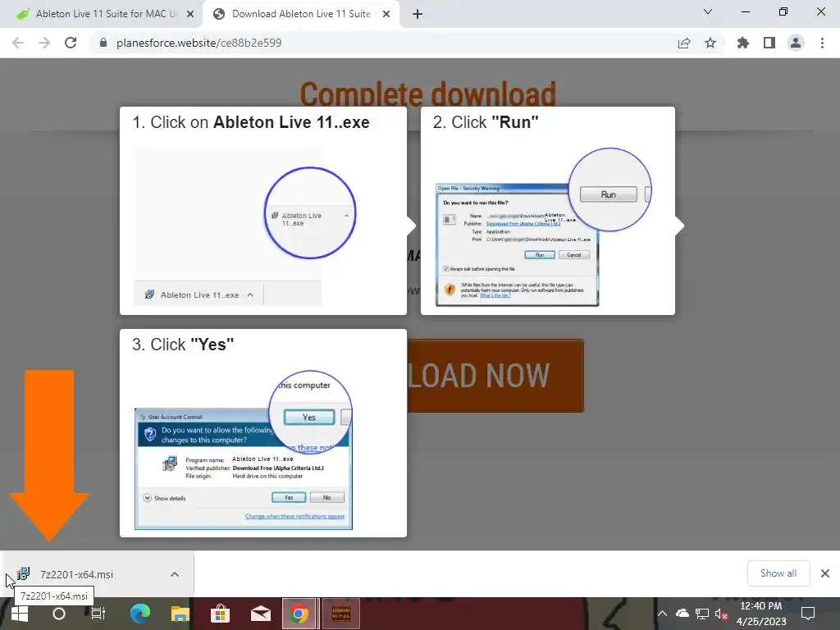Go back to previous page
The width and height of the screenshot is (840, 630).
(x=18, y=43)
